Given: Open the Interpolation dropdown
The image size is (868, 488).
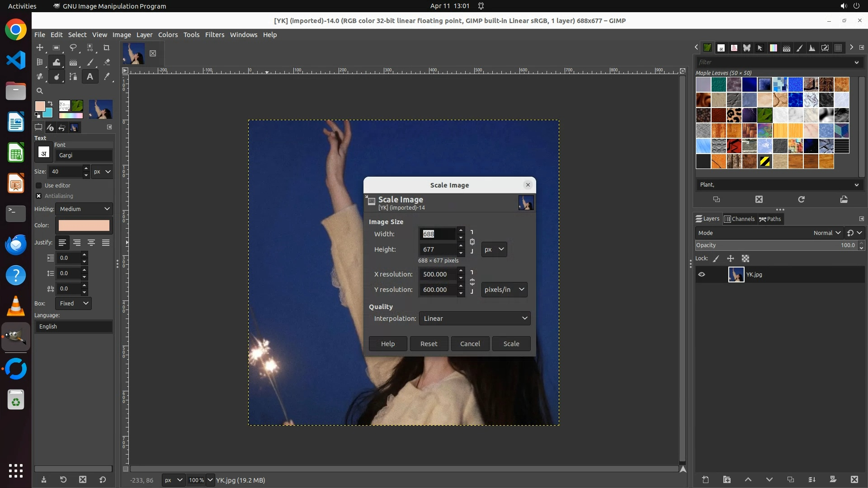Looking at the screenshot, I should [x=474, y=319].
